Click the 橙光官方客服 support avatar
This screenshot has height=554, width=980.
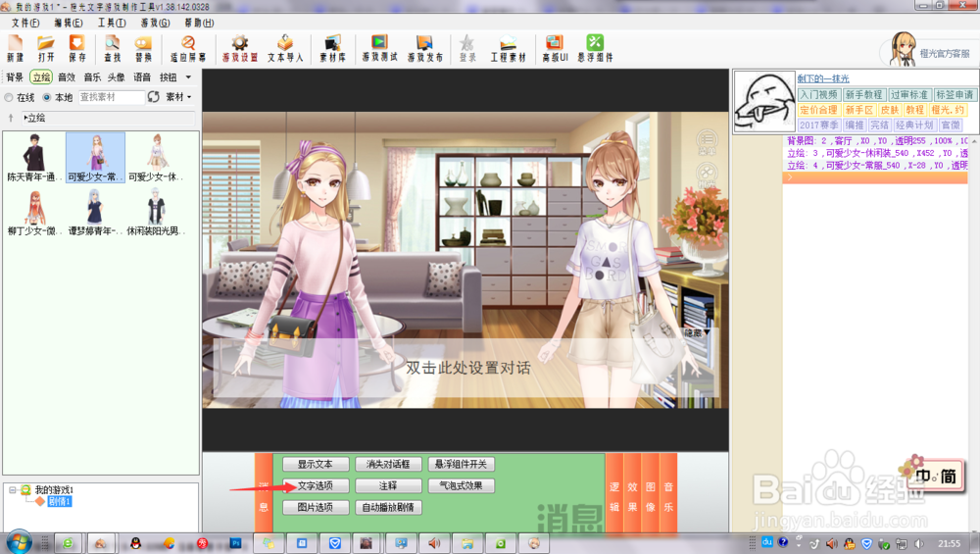pos(902,50)
